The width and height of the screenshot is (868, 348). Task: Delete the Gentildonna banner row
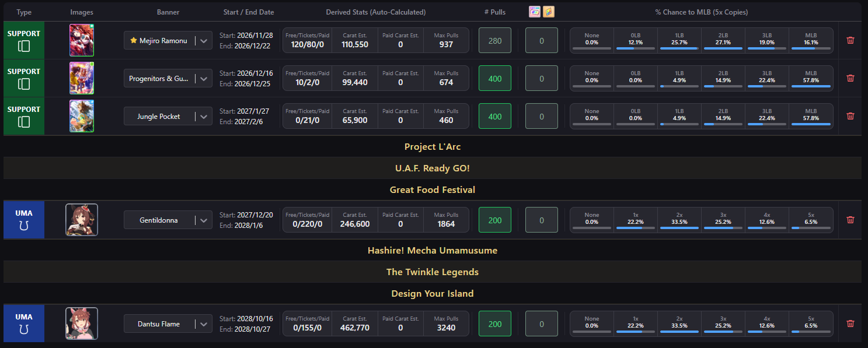coord(850,220)
